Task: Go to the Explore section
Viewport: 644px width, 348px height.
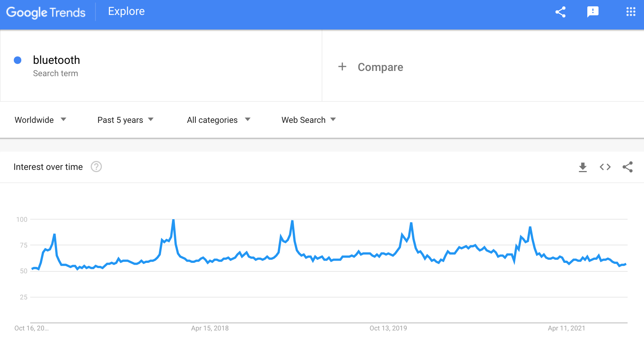Action: coord(126,12)
